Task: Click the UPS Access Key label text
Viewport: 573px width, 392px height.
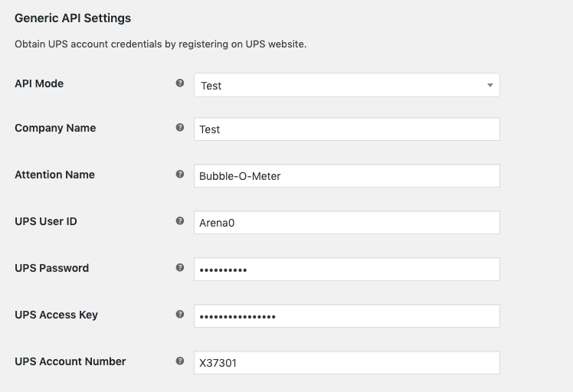Action: click(x=56, y=315)
